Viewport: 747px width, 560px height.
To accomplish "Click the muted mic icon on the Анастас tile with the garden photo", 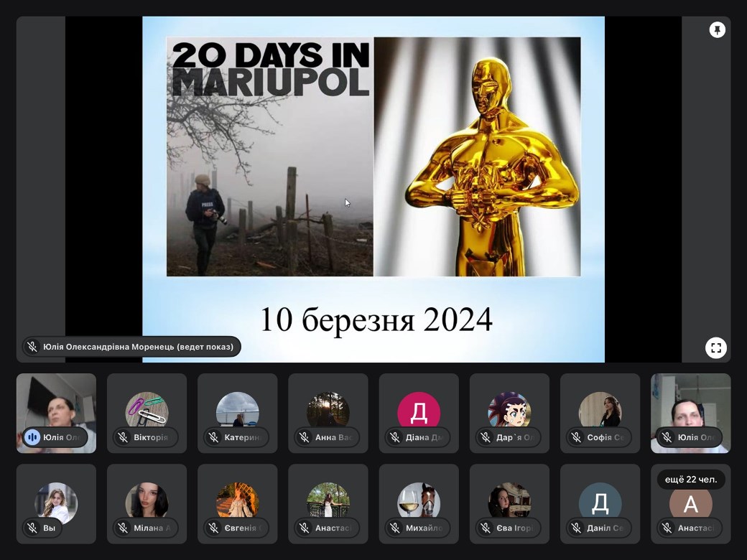I will tap(305, 528).
